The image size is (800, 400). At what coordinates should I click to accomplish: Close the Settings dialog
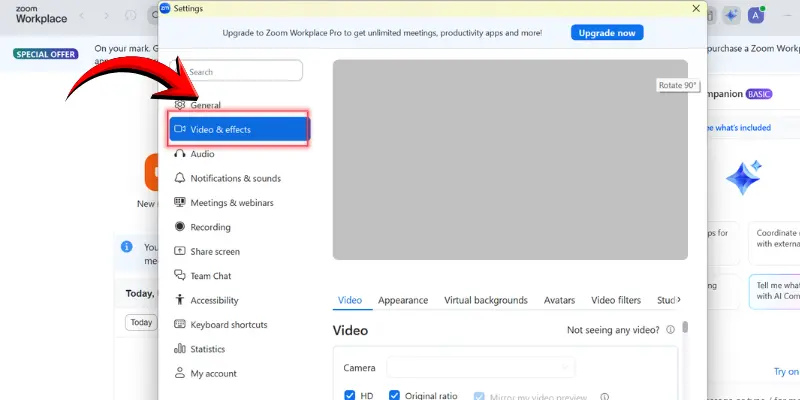pyautogui.click(x=696, y=8)
